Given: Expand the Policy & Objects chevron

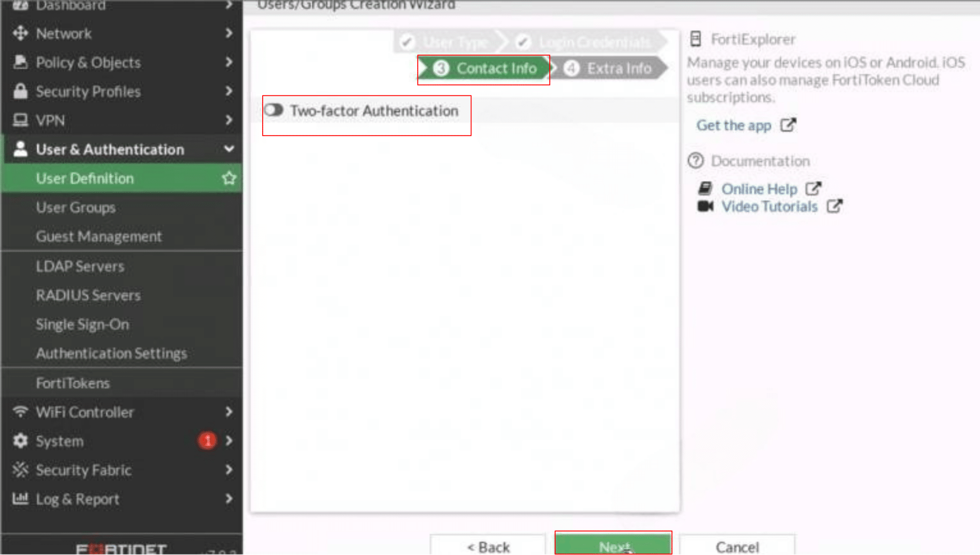Looking at the screenshot, I should (x=229, y=62).
